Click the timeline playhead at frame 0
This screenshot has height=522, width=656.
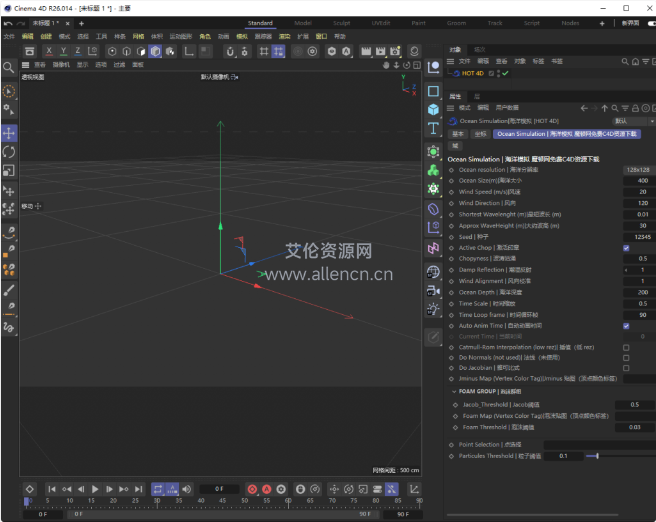[26, 501]
